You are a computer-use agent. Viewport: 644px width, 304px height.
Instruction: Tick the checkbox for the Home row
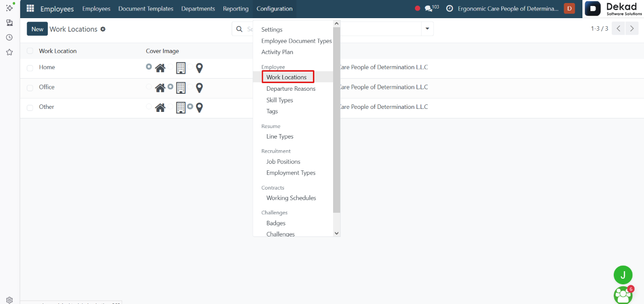coord(30,68)
